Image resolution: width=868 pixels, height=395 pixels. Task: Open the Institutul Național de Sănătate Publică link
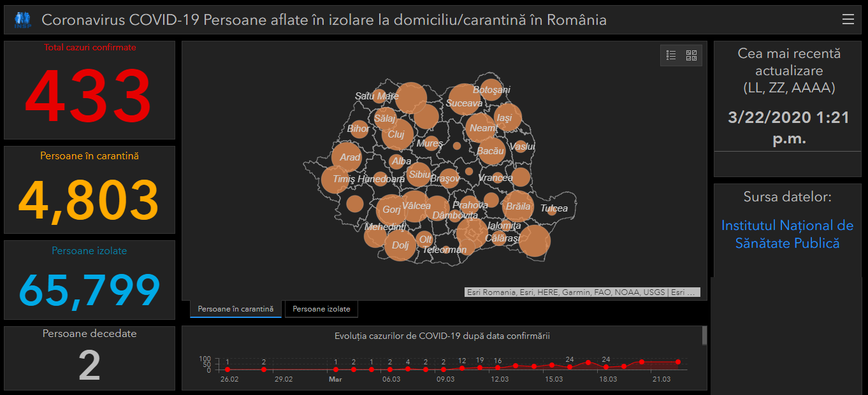click(x=787, y=234)
